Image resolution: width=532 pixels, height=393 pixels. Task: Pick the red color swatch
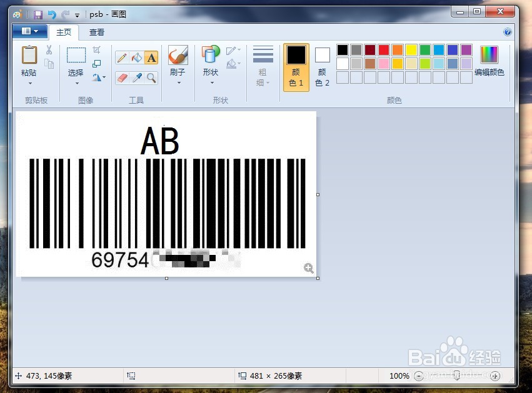click(x=384, y=50)
